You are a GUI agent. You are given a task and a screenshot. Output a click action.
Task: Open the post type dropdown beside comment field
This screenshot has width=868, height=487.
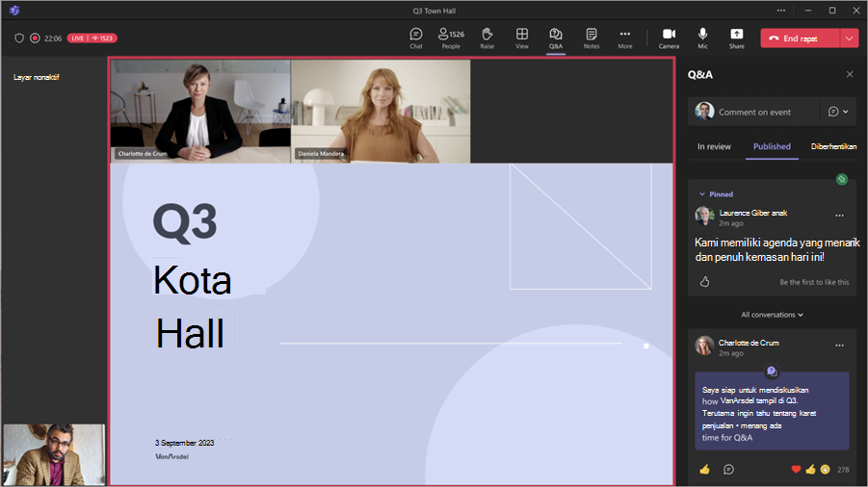(838, 112)
